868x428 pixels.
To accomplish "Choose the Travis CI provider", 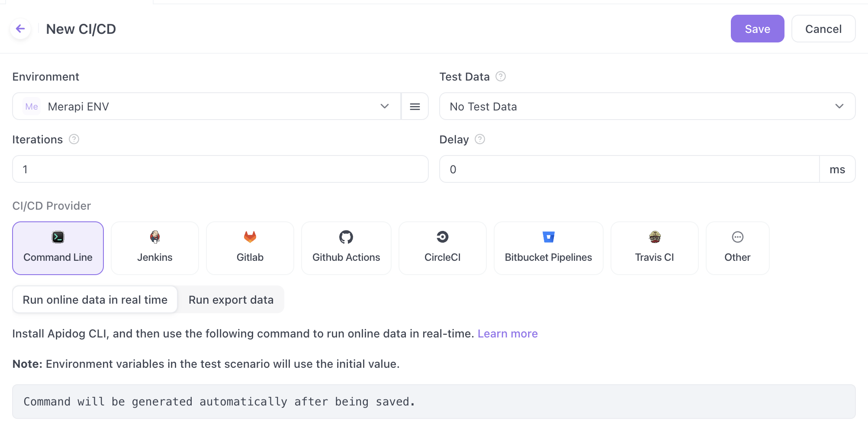I will (654, 248).
